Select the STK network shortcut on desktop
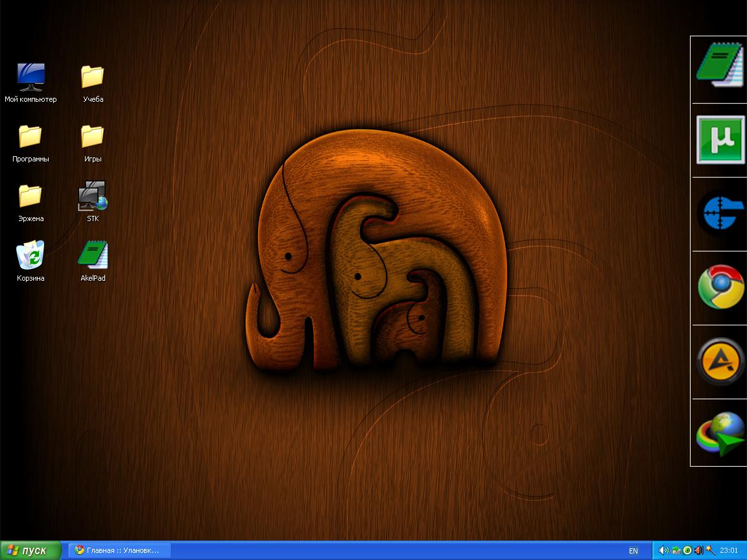 (93, 196)
